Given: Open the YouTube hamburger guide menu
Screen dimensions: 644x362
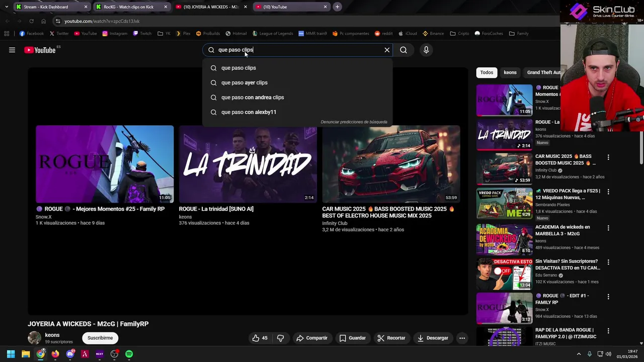Looking at the screenshot, I should click(12, 50).
